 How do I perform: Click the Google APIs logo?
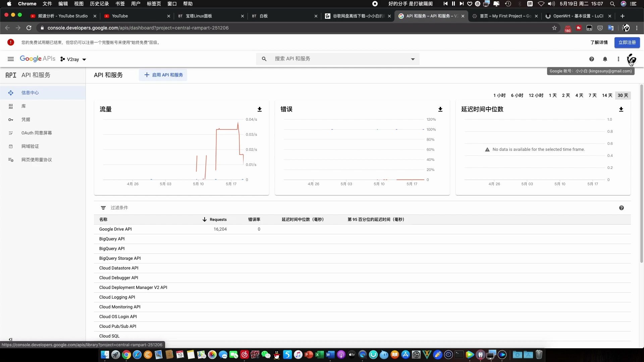pos(38,59)
